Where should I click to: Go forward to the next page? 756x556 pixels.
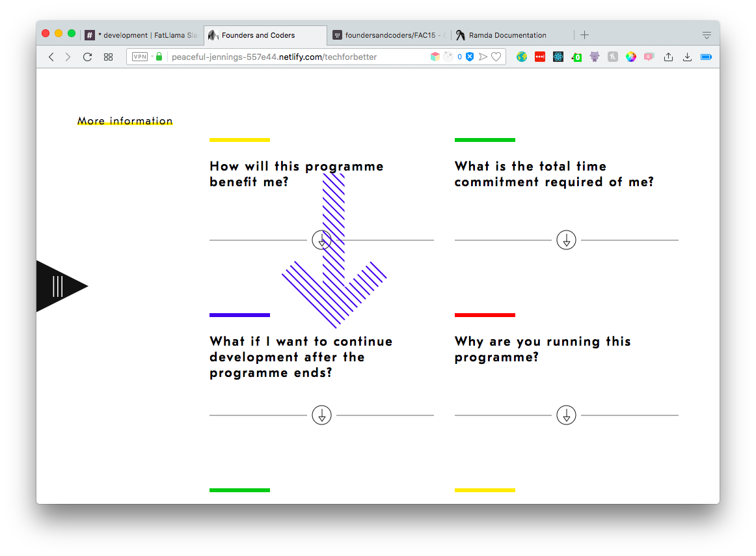[x=68, y=57]
